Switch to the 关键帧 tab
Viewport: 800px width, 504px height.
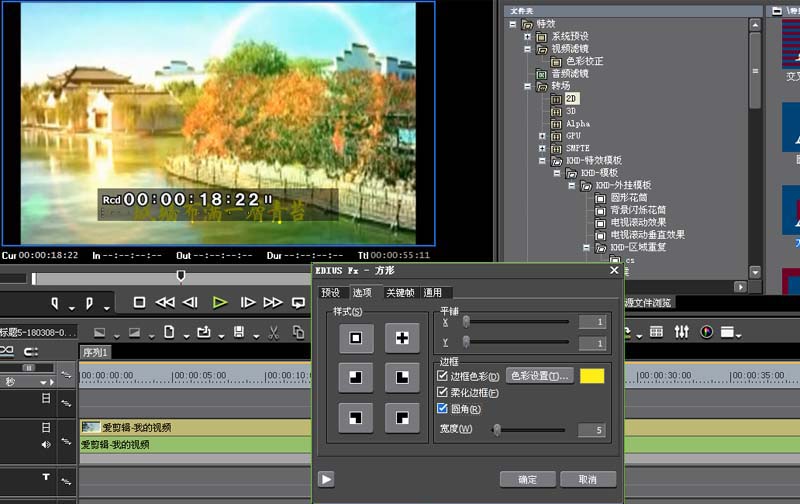click(400, 292)
